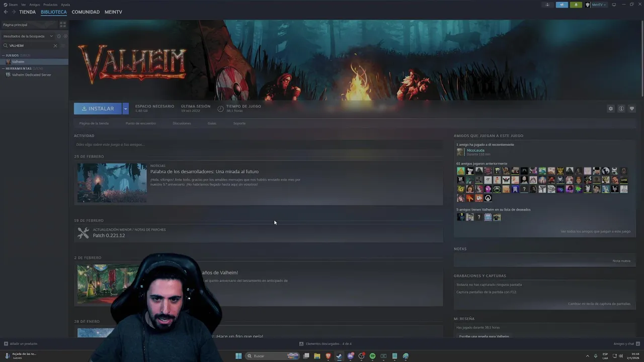
Task: Collapse the JUEGOS category
Action: pyautogui.click(x=3, y=55)
